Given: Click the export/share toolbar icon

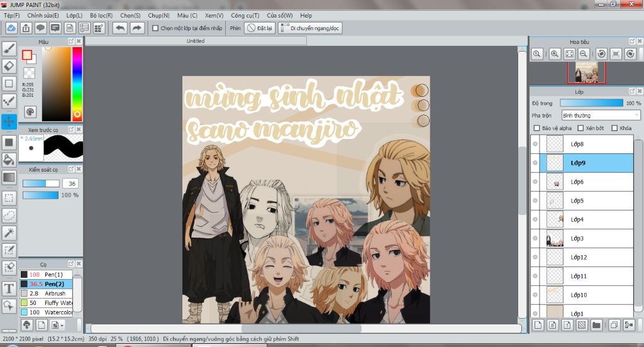Looking at the screenshot, I should pos(26,28).
